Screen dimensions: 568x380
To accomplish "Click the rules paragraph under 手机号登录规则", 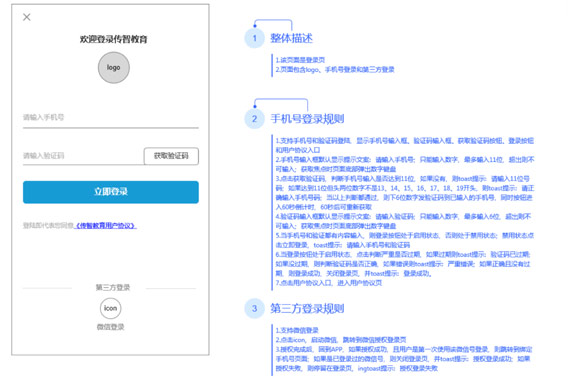I will tap(405, 212).
